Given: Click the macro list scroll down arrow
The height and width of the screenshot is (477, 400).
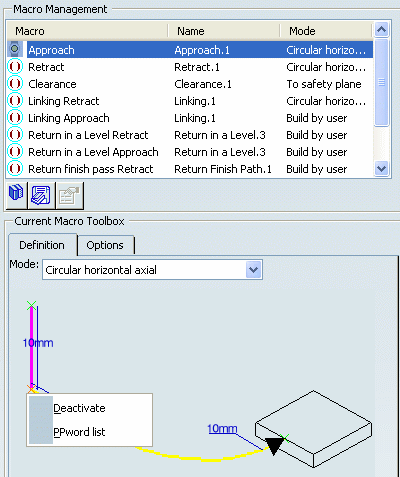Looking at the screenshot, I should click(381, 169).
